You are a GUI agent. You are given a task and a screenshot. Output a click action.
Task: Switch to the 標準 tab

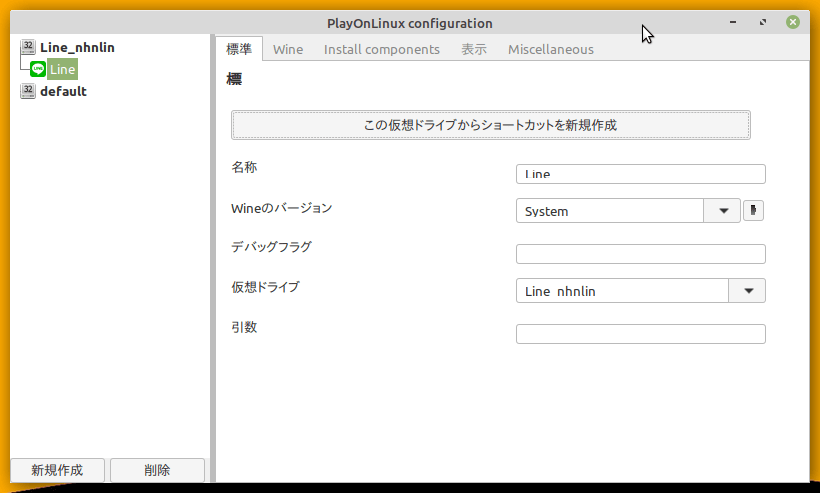(x=239, y=49)
